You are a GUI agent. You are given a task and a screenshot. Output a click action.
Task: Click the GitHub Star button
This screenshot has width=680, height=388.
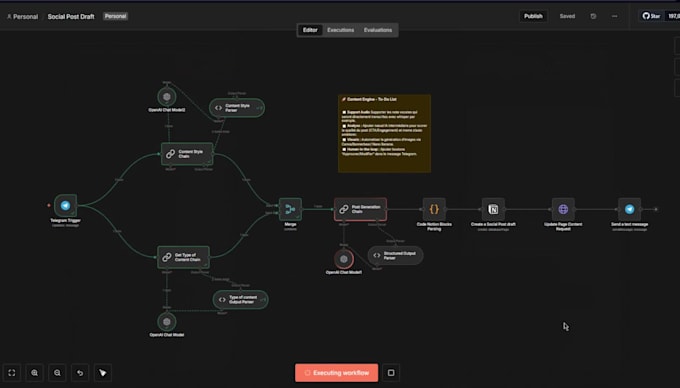pyautogui.click(x=651, y=16)
